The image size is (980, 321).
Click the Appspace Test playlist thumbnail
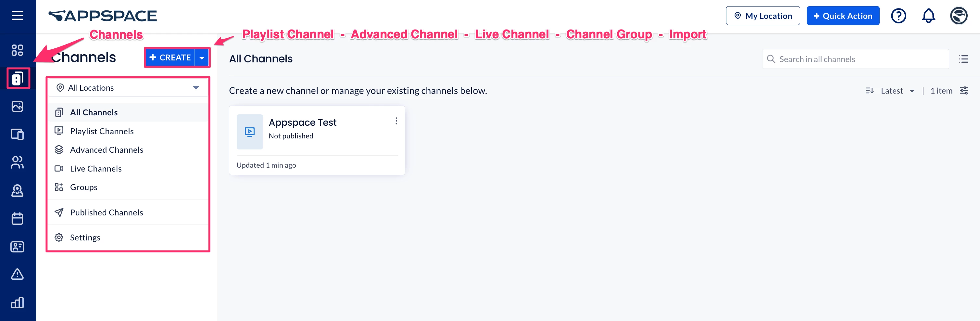(250, 132)
